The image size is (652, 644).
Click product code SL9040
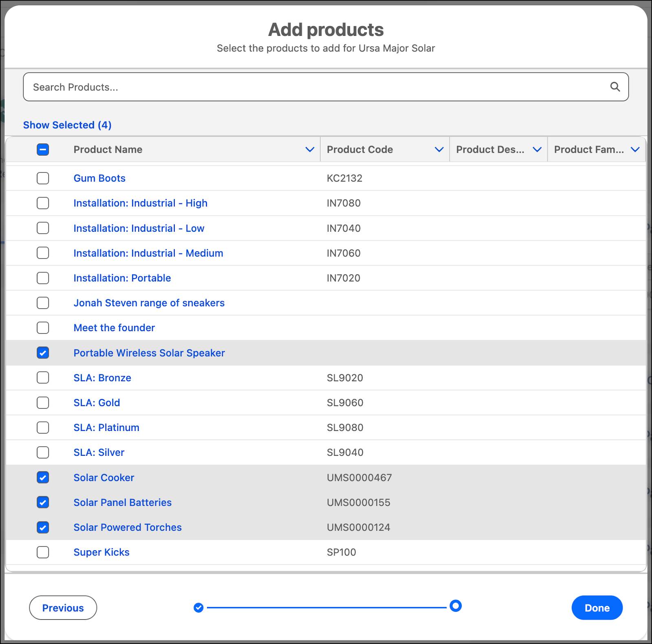pyautogui.click(x=345, y=452)
